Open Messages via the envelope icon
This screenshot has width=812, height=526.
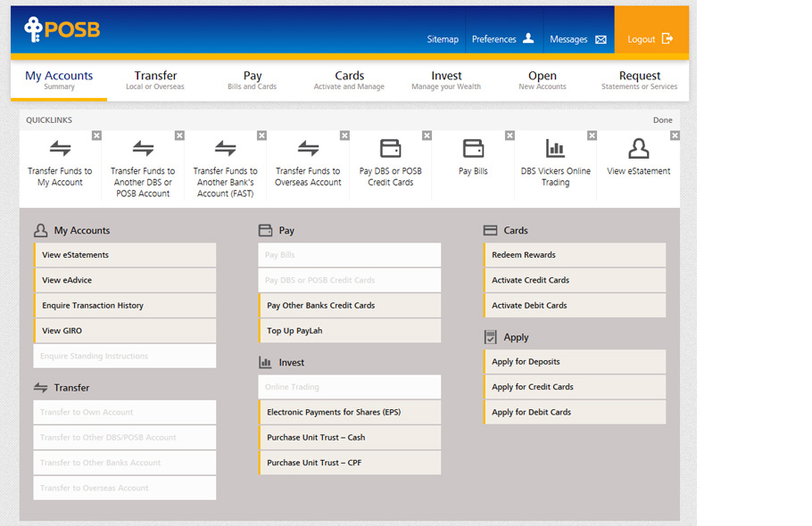601,39
